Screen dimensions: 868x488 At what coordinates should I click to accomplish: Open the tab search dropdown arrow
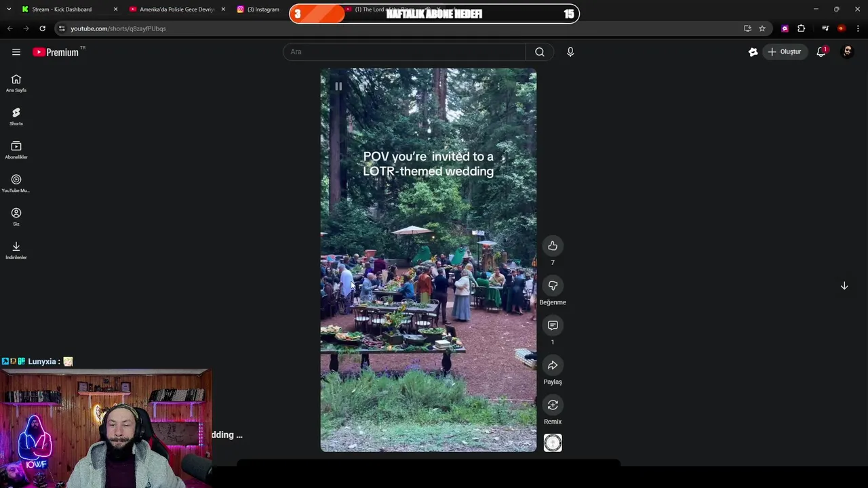[9, 9]
